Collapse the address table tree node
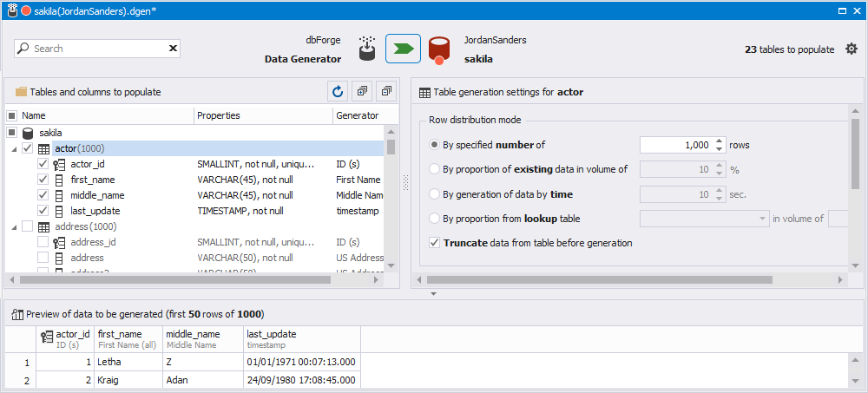Image resolution: width=868 pixels, height=393 pixels. point(15,227)
